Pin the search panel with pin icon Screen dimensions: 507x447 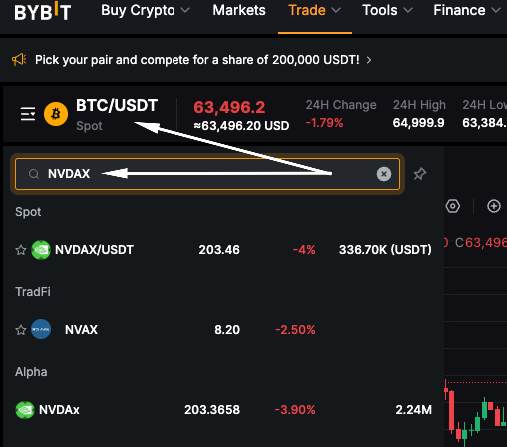click(420, 174)
